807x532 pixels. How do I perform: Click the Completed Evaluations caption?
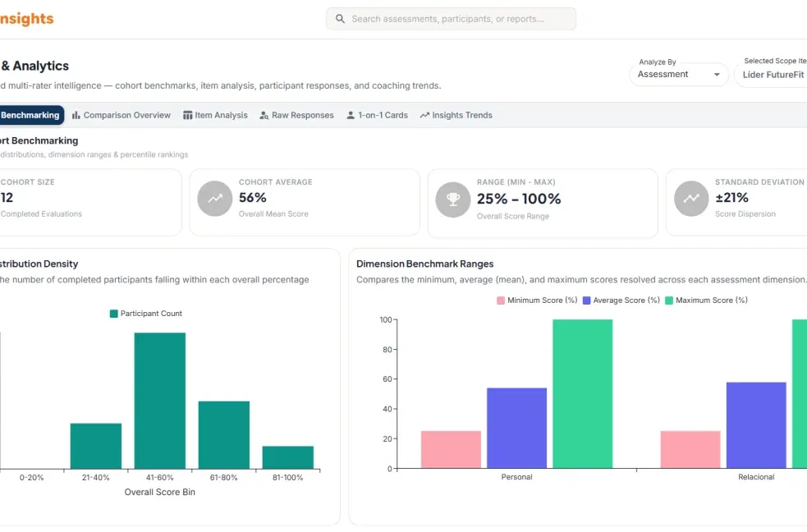pyautogui.click(x=41, y=214)
